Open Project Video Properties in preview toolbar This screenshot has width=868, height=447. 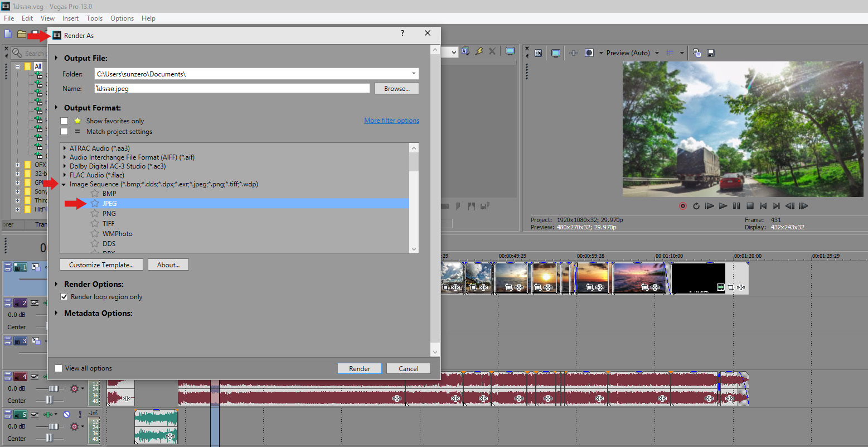[538, 52]
